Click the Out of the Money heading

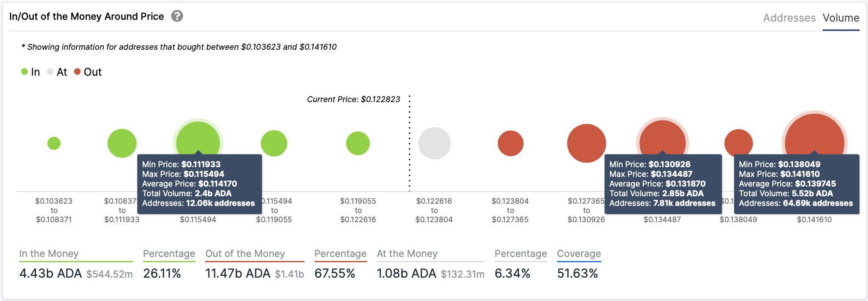[245, 254]
